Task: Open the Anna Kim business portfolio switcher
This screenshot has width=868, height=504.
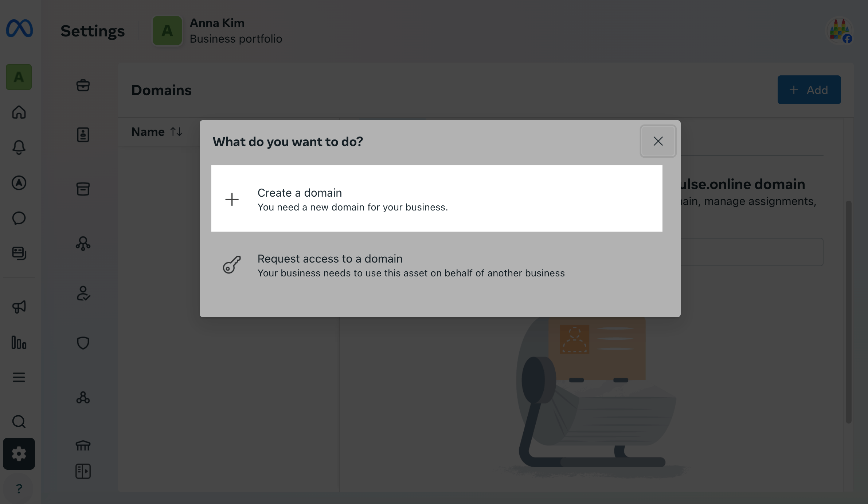Action: [x=217, y=31]
